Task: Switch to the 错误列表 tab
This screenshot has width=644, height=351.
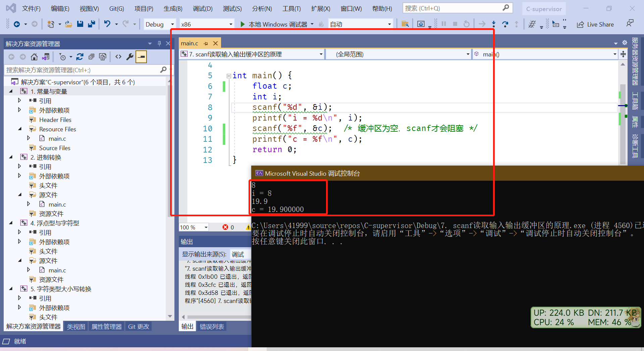Action: 212,326
